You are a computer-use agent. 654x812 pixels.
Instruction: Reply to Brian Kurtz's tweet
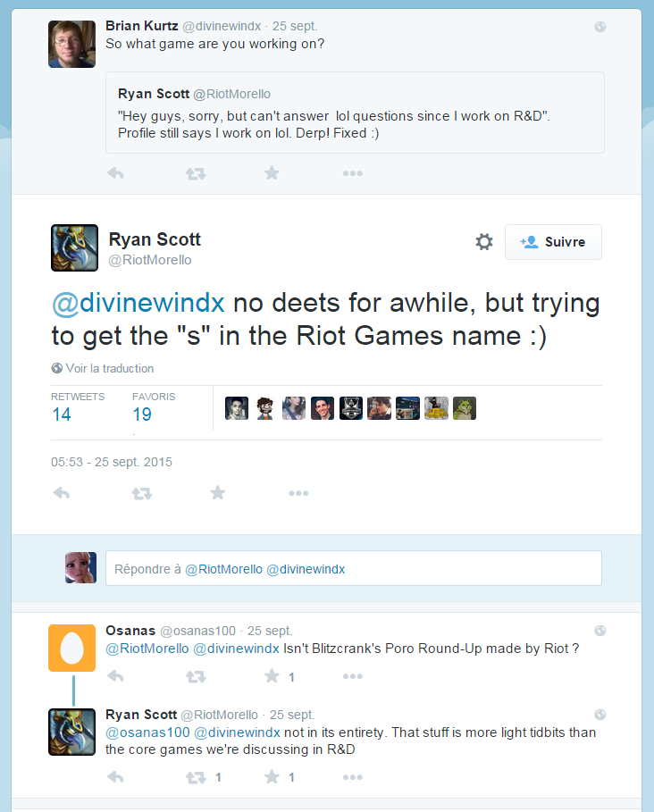pyautogui.click(x=115, y=173)
